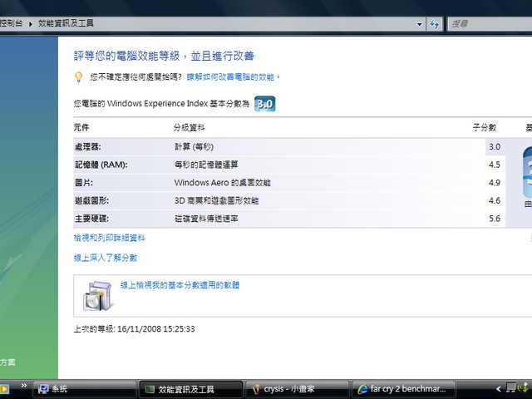Open 線上檢視我的基本分數適用的軟體 link
Viewport: 532px width, 399px height.
180,285
